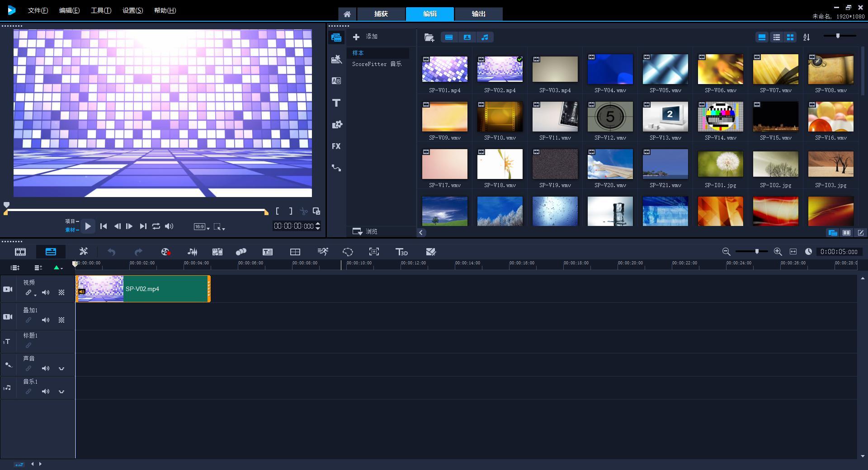
Task: Switch to the 输出 (Output) tab
Action: pyautogui.click(x=478, y=14)
